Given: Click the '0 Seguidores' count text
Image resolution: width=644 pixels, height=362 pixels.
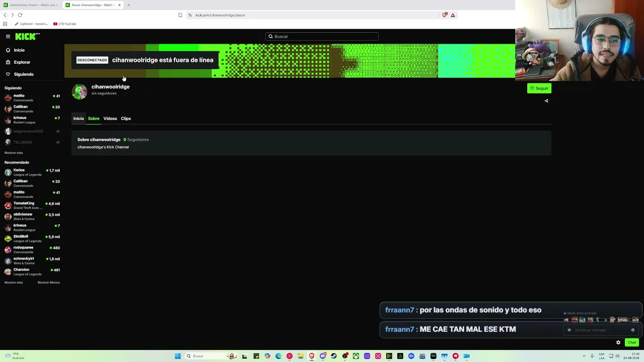Looking at the screenshot, I should click(136, 139).
